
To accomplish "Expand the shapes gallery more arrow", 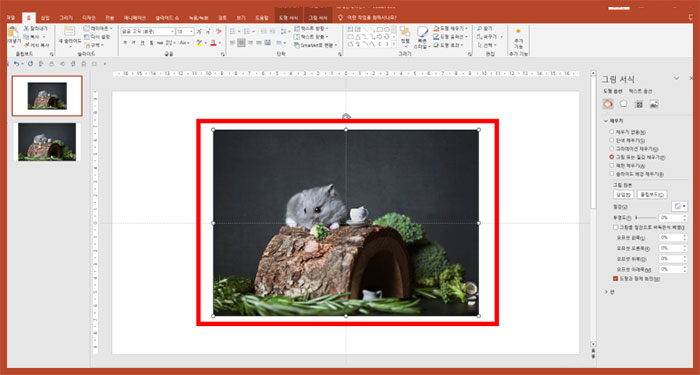I will (x=393, y=45).
